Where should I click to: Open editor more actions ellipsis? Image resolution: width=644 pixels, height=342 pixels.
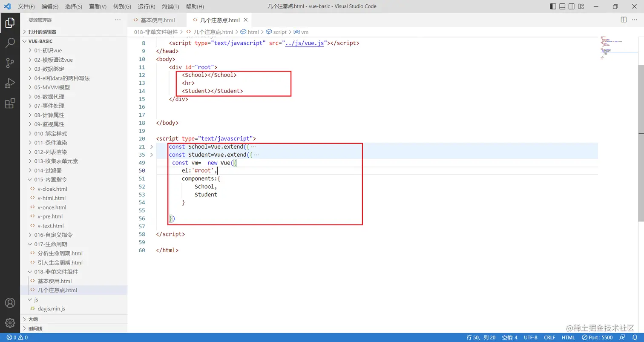point(635,20)
